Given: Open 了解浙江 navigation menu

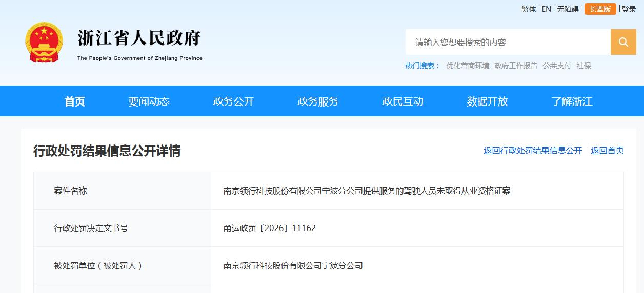Looking at the screenshot, I should coord(572,101).
